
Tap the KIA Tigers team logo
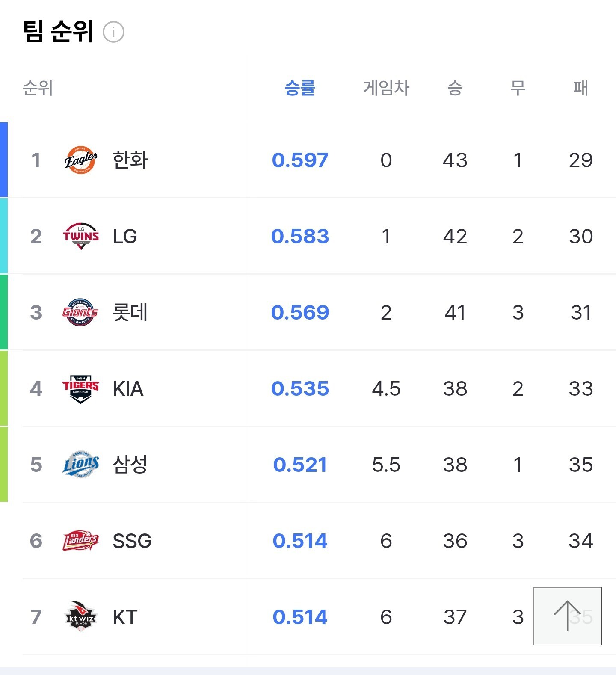80,388
